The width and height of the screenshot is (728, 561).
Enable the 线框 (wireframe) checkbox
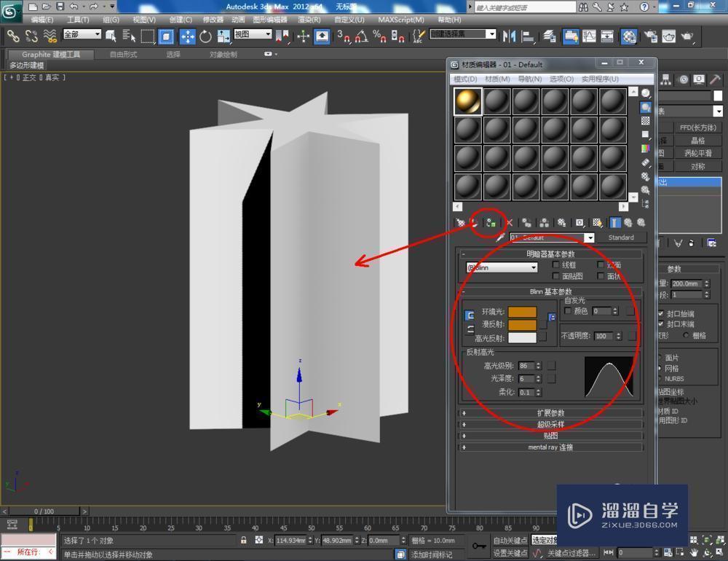tap(555, 265)
